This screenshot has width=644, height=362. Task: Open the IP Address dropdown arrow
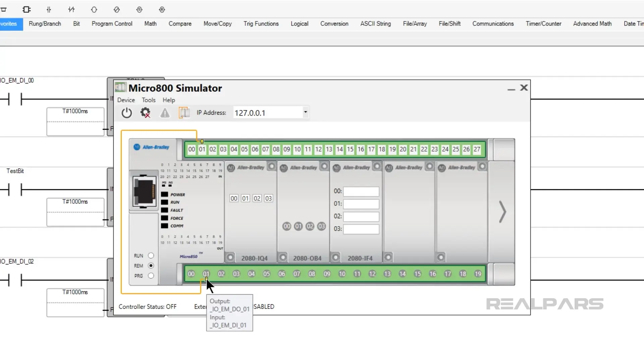point(305,112)
